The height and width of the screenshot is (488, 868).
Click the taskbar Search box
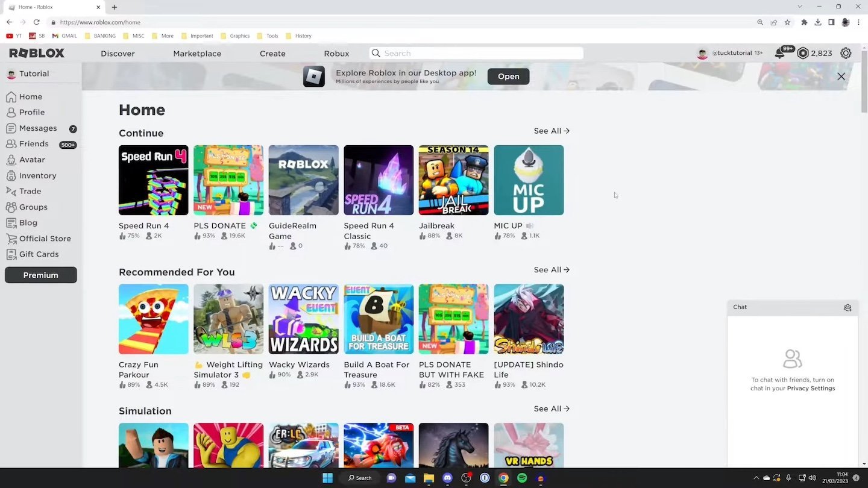(x=360, y=478)
